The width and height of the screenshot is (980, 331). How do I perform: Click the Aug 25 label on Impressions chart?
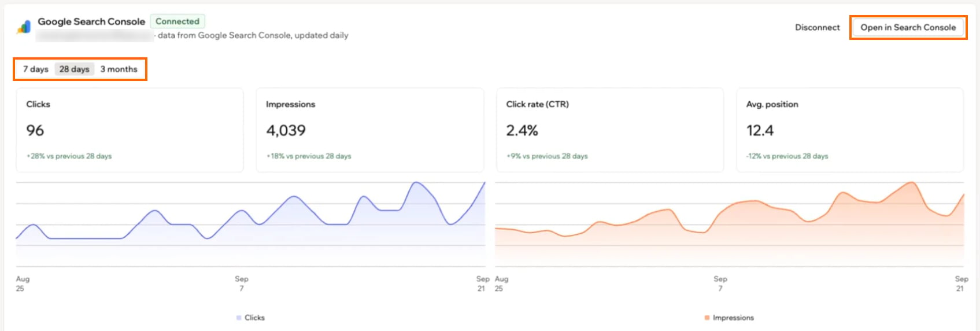(501, 284)
